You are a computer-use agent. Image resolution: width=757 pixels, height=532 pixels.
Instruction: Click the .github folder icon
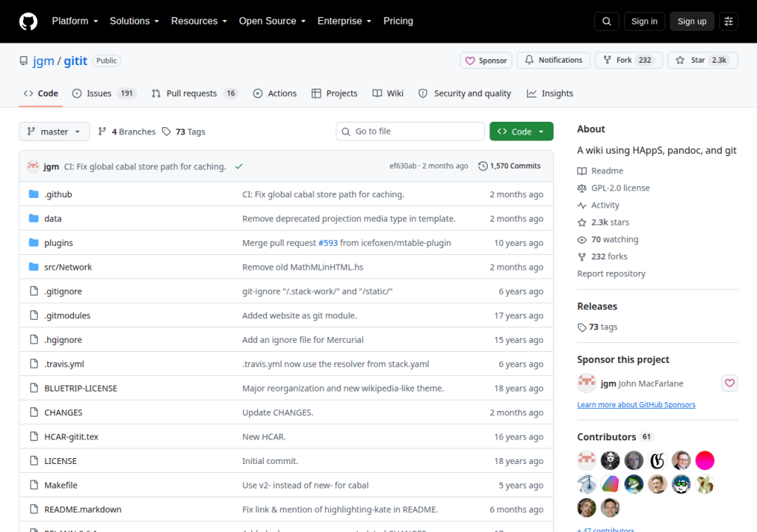point(33,194)
